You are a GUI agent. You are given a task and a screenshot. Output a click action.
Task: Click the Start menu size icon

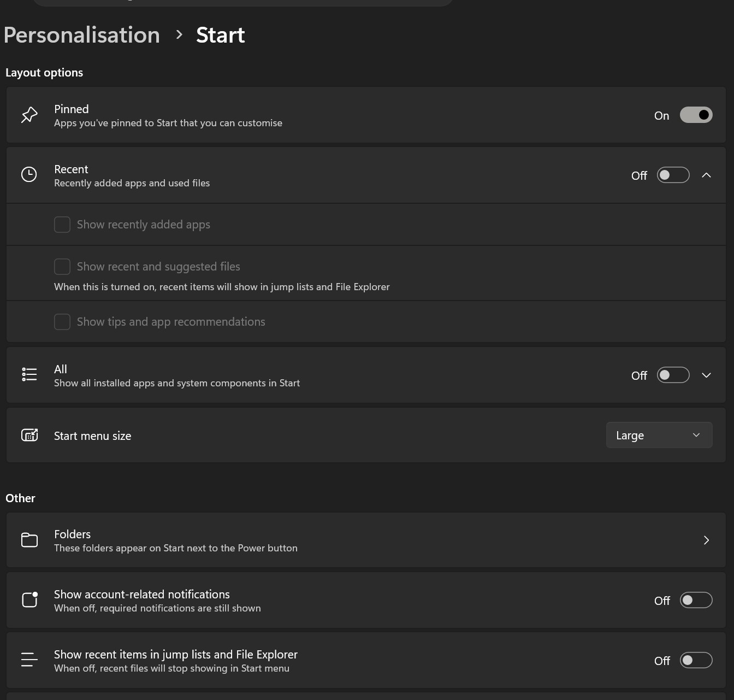(x=29, y=436)
